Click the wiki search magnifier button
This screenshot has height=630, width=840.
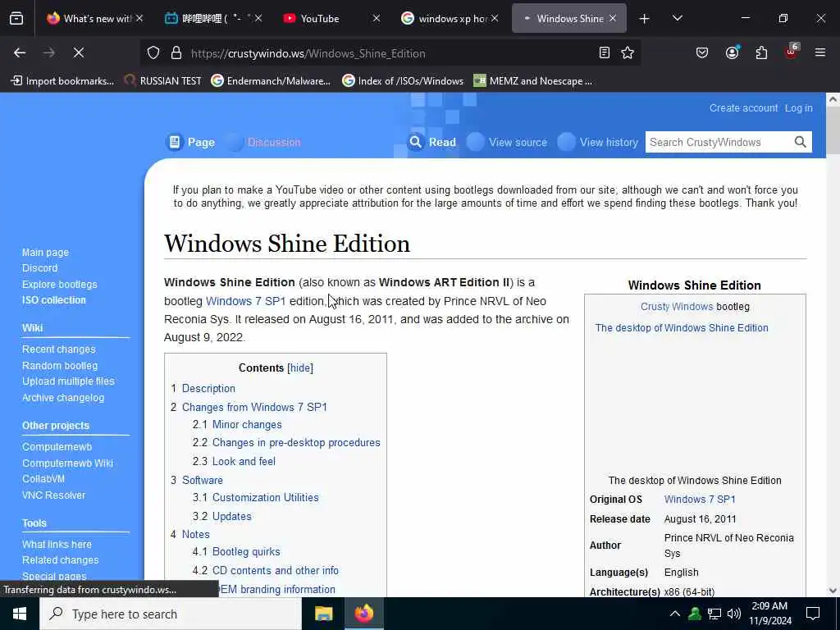(800, 142)
